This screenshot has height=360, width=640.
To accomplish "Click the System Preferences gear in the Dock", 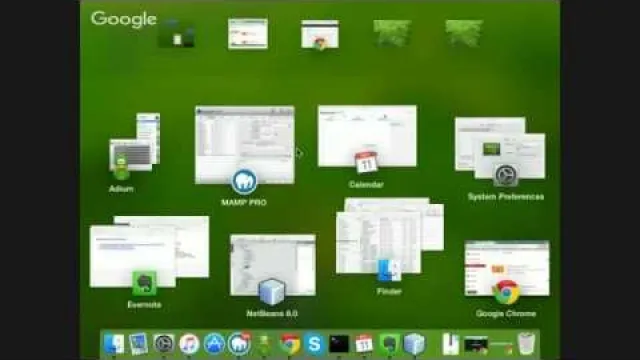I will pyautogui.click(x=164, y=344).
